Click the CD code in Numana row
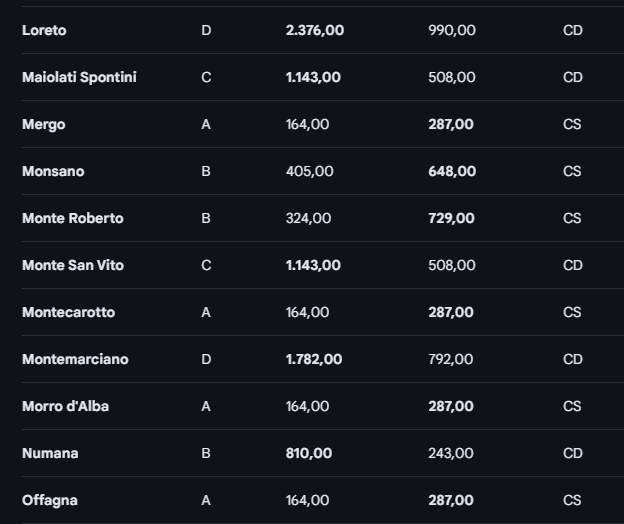The height and width of the screenshot is (524, 624). coord(572,453)
